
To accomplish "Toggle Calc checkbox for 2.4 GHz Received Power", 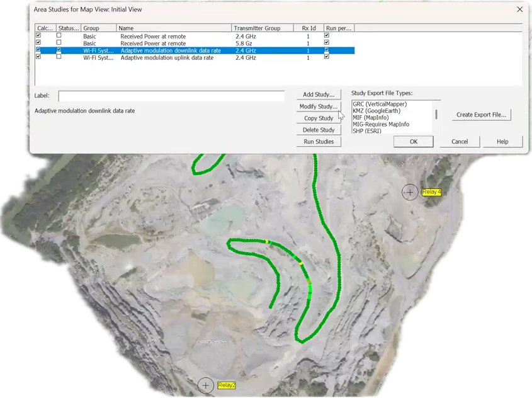I will [x=38, y=35].
